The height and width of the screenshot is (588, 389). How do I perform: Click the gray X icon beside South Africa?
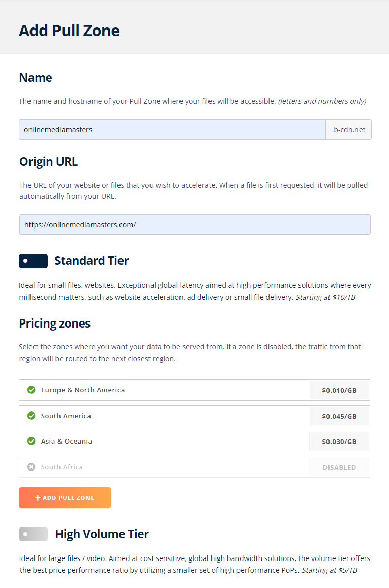click(32, 467)
